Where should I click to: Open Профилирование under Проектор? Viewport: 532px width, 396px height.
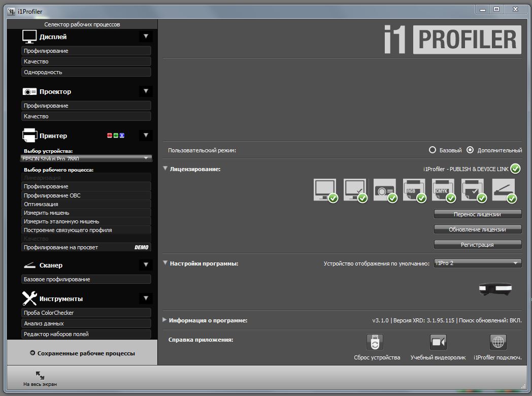pos(86,106)
